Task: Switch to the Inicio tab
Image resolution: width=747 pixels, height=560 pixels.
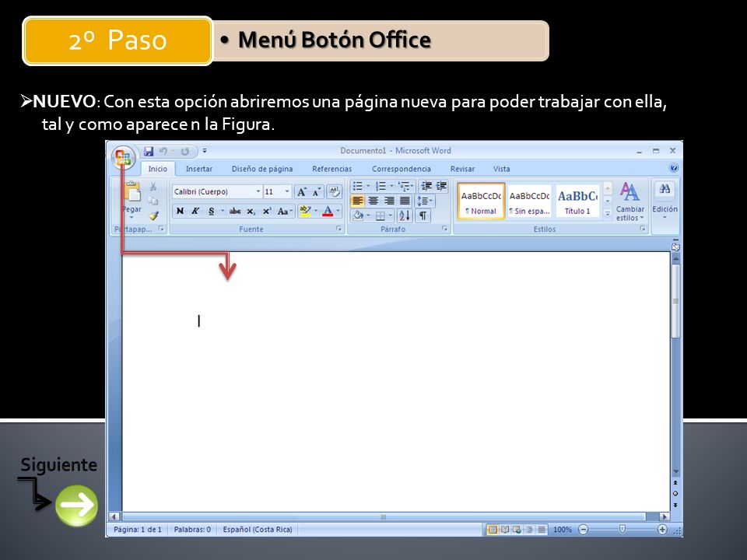Action: [158, 169]
